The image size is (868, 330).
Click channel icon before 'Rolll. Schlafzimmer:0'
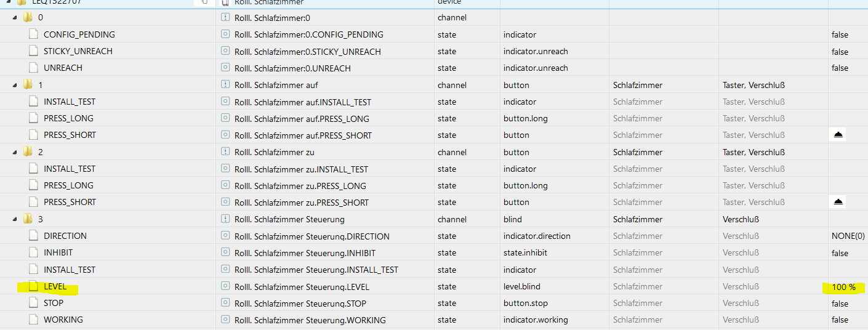click(x=225, y=18)
